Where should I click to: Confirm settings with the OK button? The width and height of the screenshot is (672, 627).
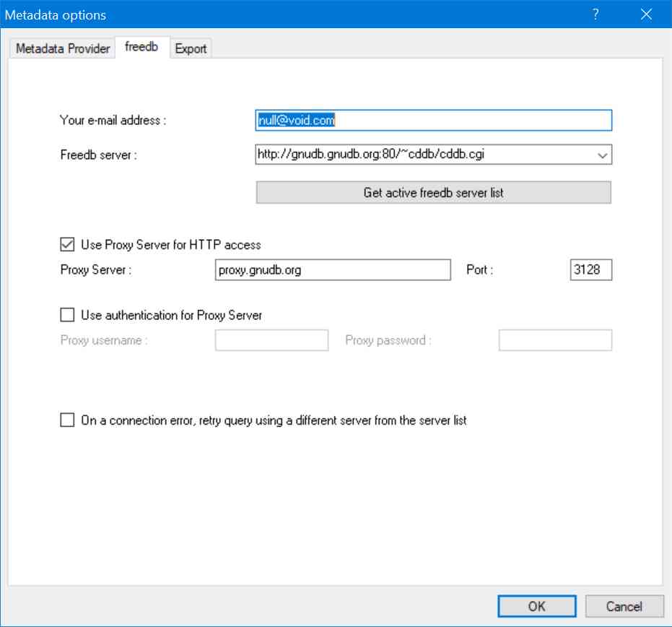point(536,606)
